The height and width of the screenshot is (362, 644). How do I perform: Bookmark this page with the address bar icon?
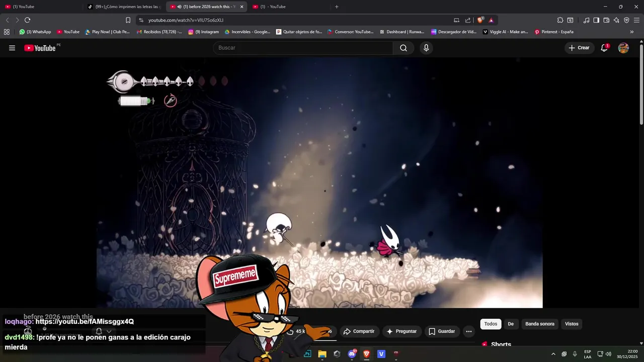tap(128, 20)
